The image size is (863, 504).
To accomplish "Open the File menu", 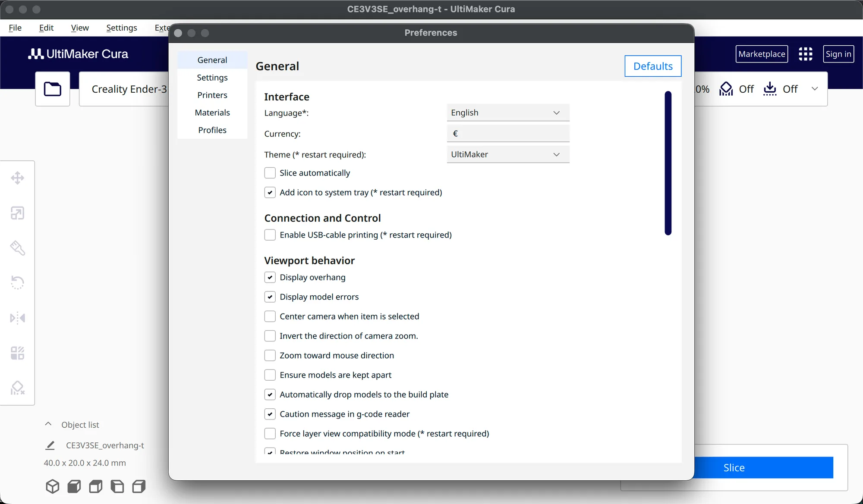I will 15,28.
